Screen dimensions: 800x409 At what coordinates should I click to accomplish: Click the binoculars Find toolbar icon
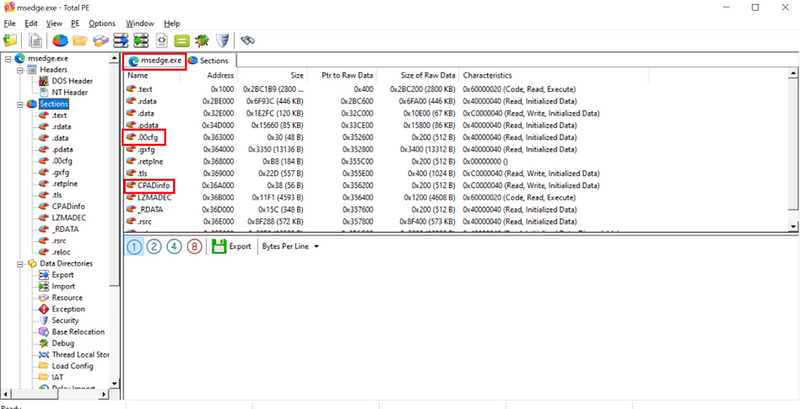coord(248,40)
